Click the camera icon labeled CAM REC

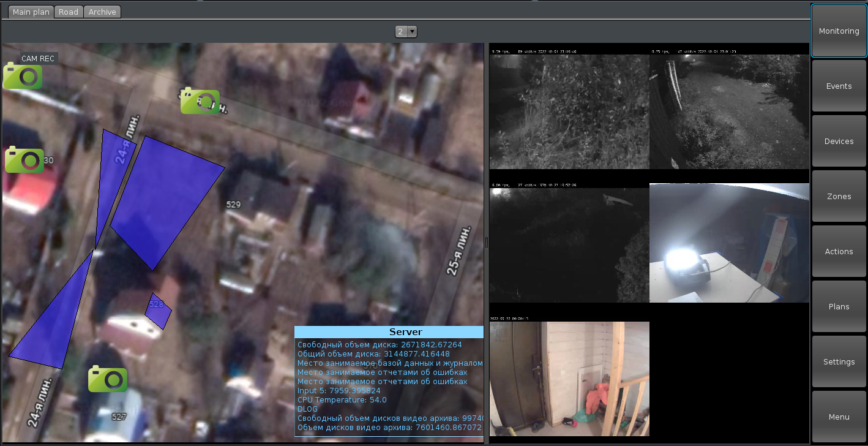click(x=23, y=76)
